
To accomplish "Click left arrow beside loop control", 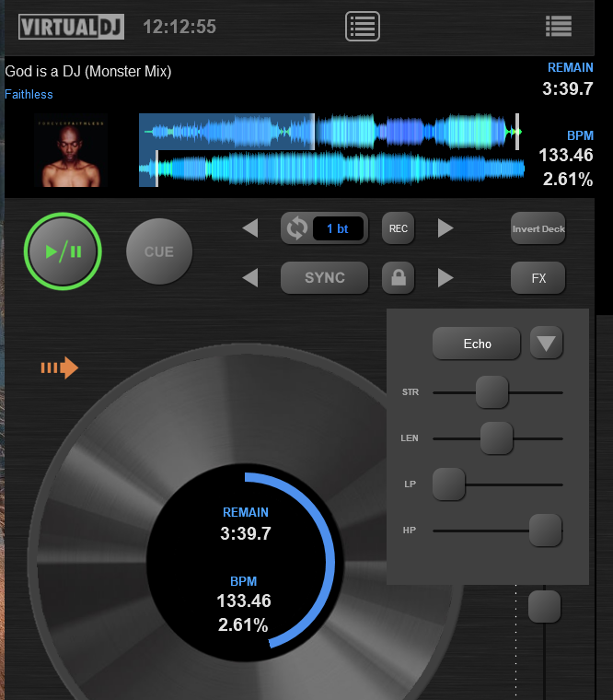I will [250, 228].
